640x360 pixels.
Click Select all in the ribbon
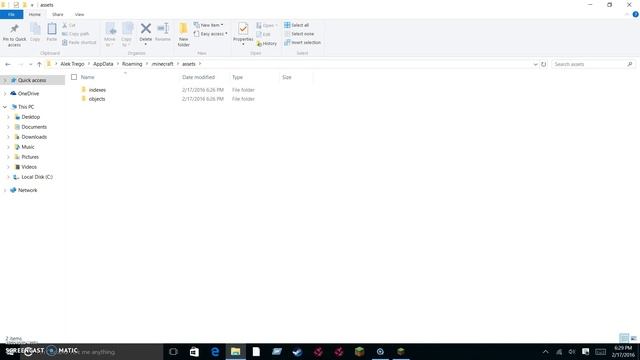click(x=297, y=25)
